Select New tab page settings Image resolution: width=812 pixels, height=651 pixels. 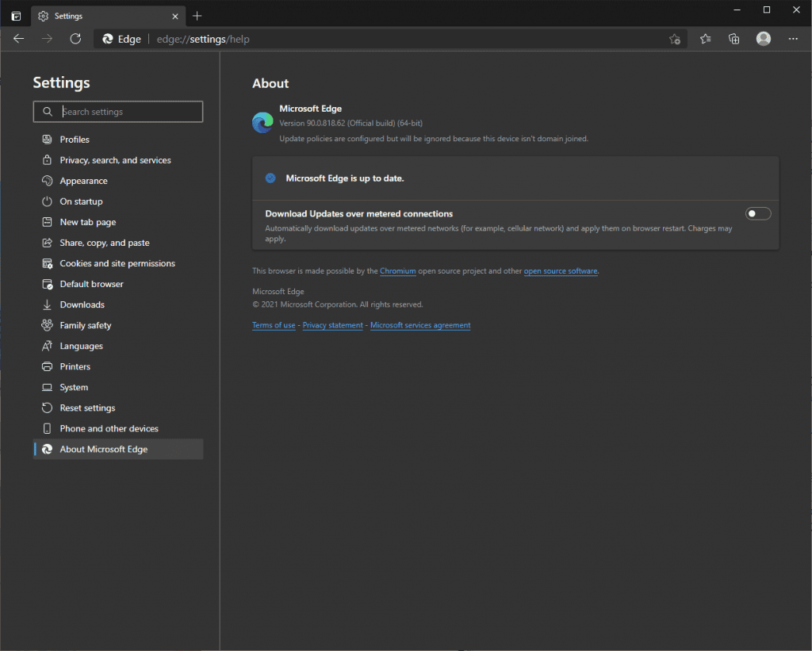[x=118, y=222]
